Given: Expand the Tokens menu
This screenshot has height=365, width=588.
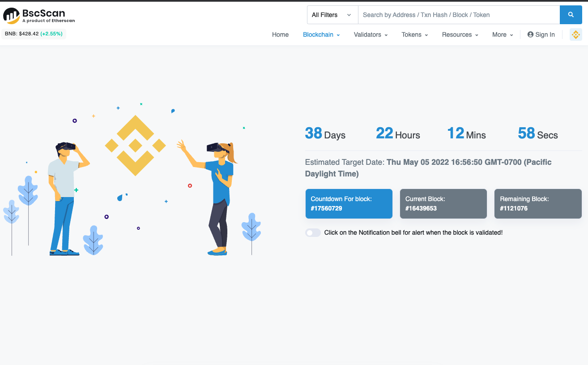Looking at the screenshot, I should click(x=415, y=34).
